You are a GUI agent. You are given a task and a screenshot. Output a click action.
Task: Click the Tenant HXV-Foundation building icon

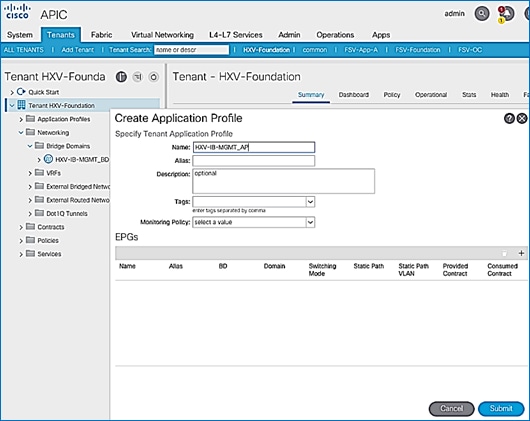click(x=21, y=105)
